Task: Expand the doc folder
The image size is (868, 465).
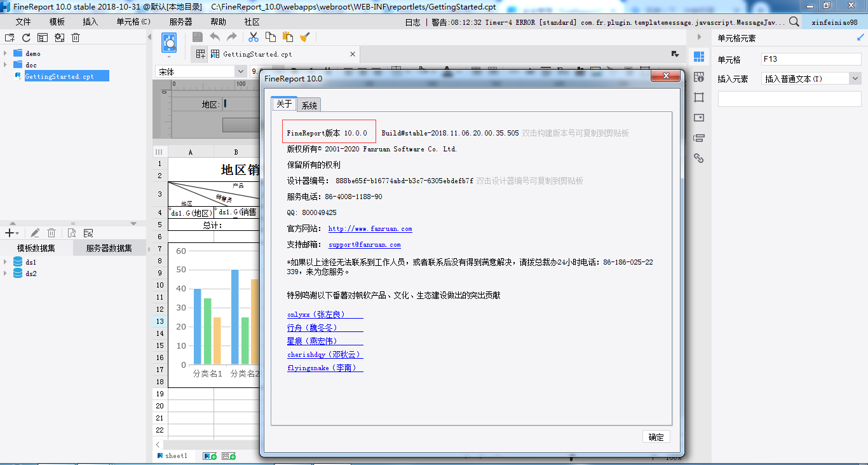Action: pyautogui.click(x=5, y=65)
